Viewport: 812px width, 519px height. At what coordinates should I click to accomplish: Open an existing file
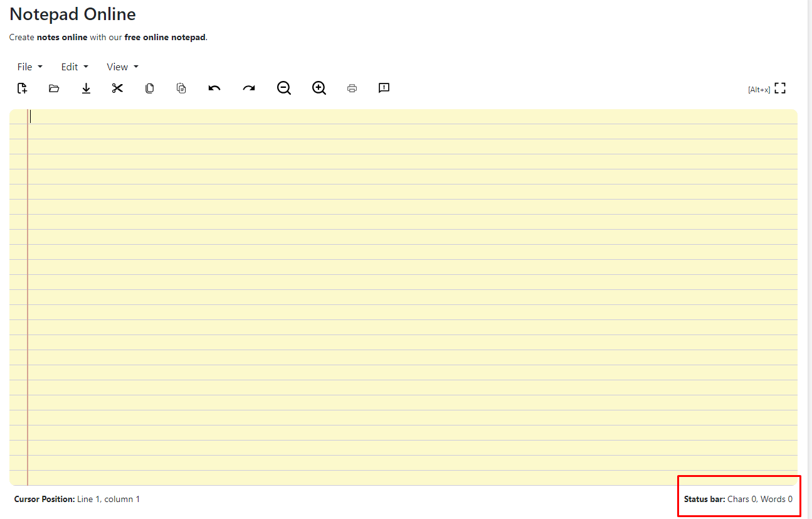[54, 88]
